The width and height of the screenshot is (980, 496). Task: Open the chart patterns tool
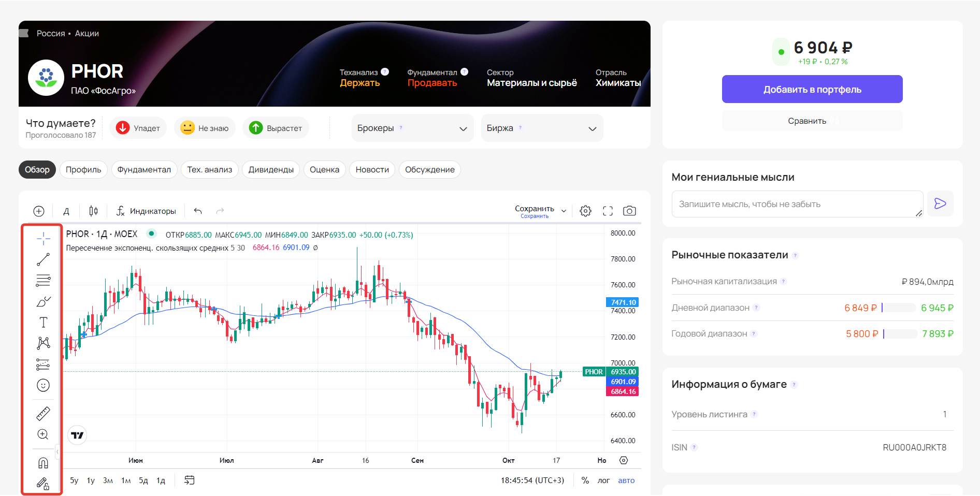pyautogui.click(x=44, y=343)
